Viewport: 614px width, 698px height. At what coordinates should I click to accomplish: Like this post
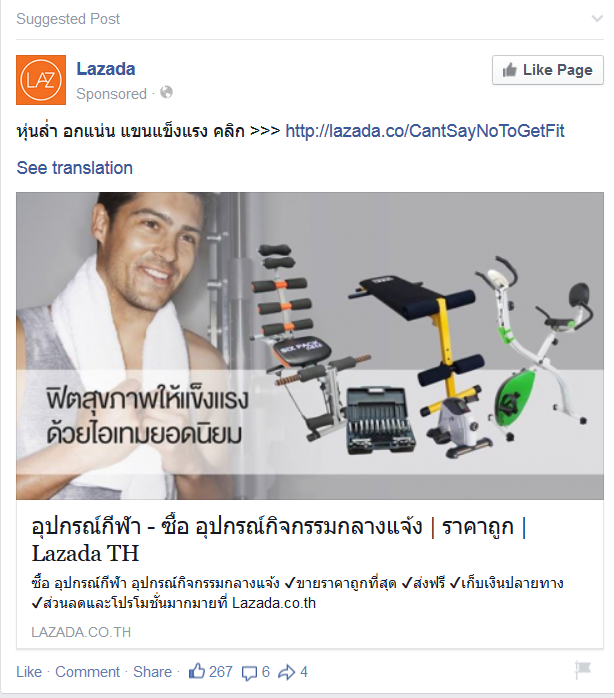point(29,672)
